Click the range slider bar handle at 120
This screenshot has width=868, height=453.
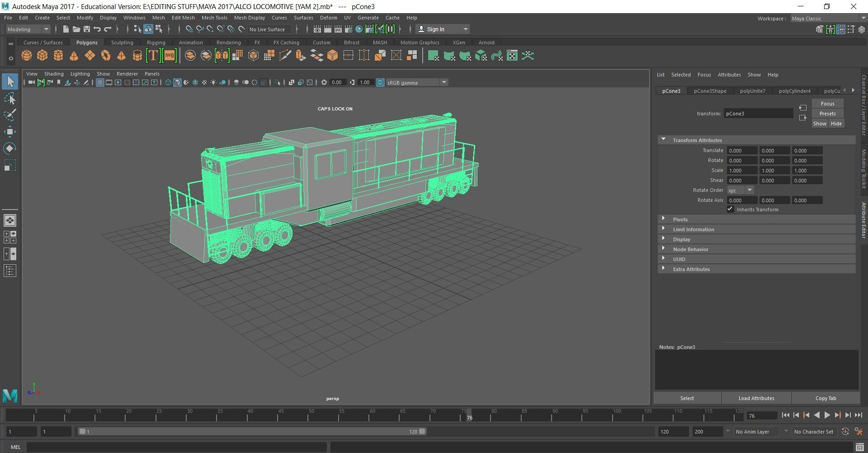422,432
